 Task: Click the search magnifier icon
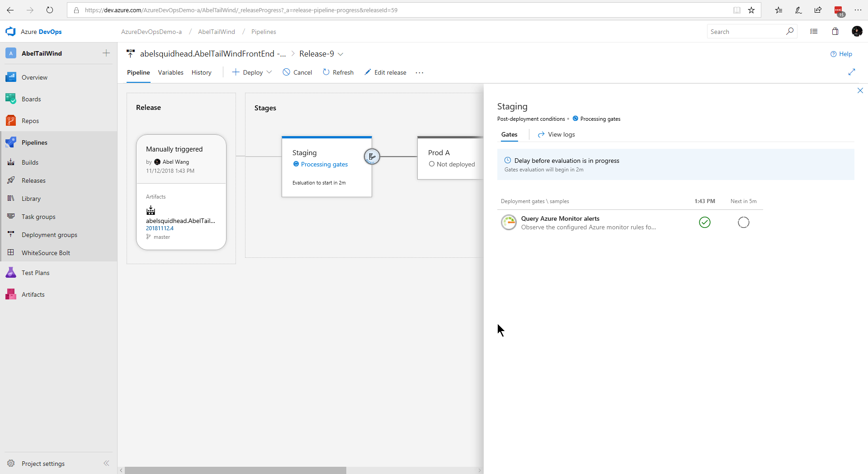[790, 31]
